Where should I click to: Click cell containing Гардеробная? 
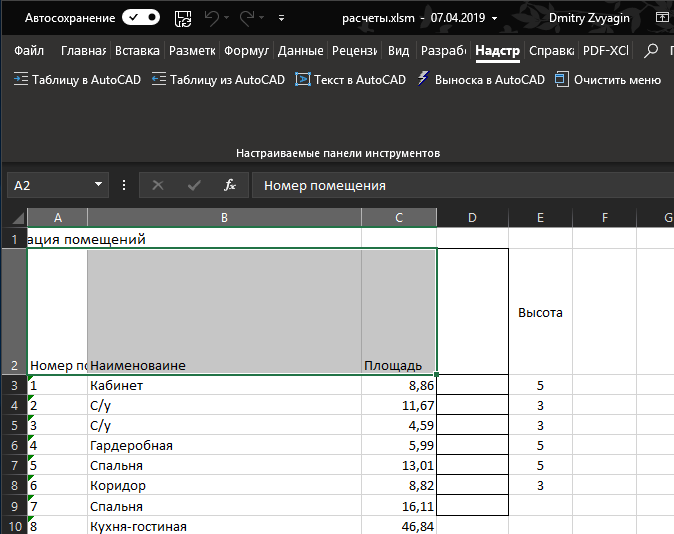[224, 445]
